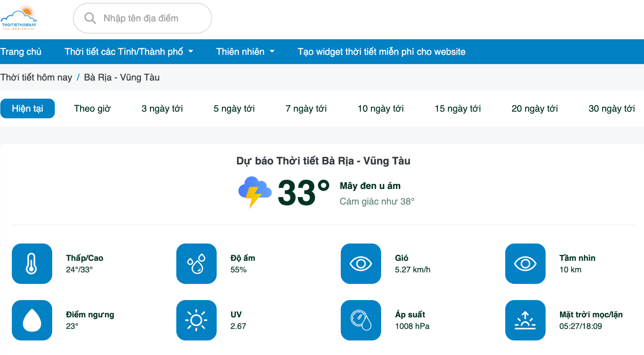Select the 7 ngày tới tab

pos(306,108)
